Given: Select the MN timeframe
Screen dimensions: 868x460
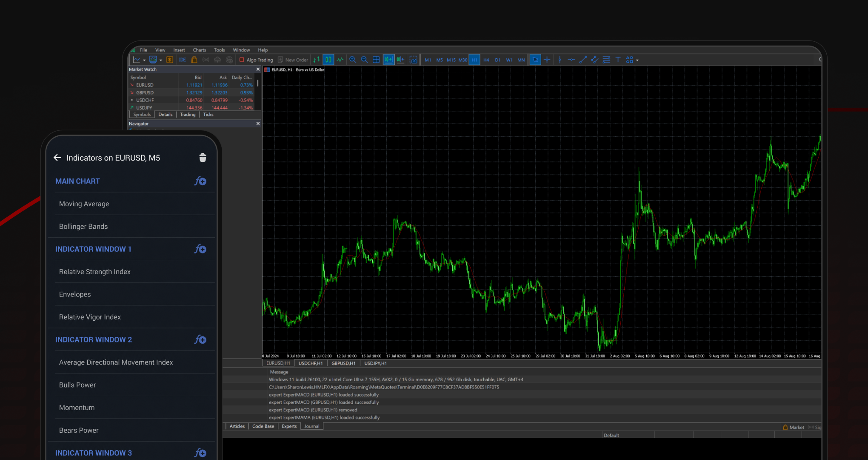Looking at the screenshot, I should [x=521, y=60].
